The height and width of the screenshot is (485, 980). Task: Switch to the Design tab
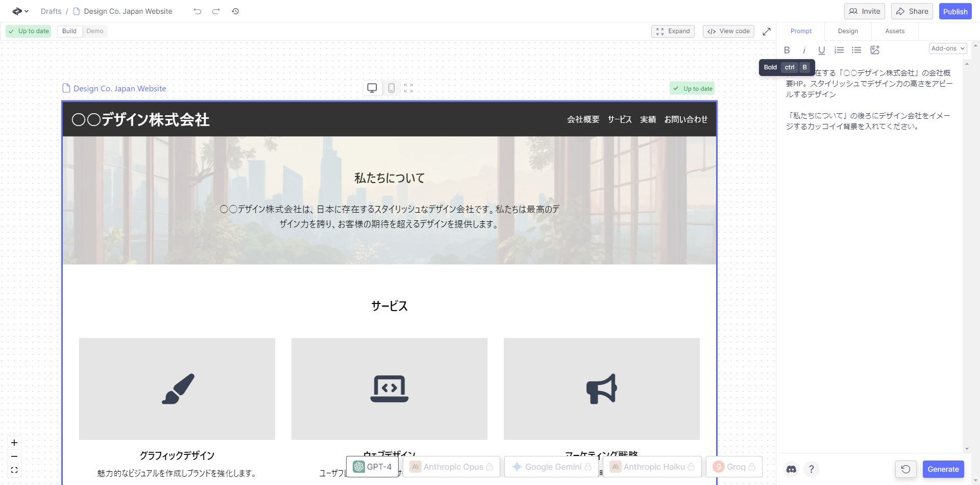(x=847, y=31)
